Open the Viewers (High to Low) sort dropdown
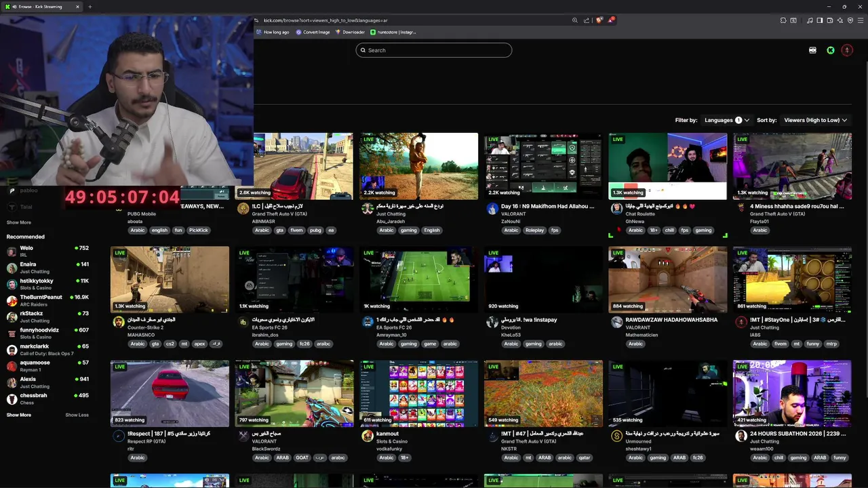Screen dimensions: 868x488 pyautogui.click(x=816, y=120)
